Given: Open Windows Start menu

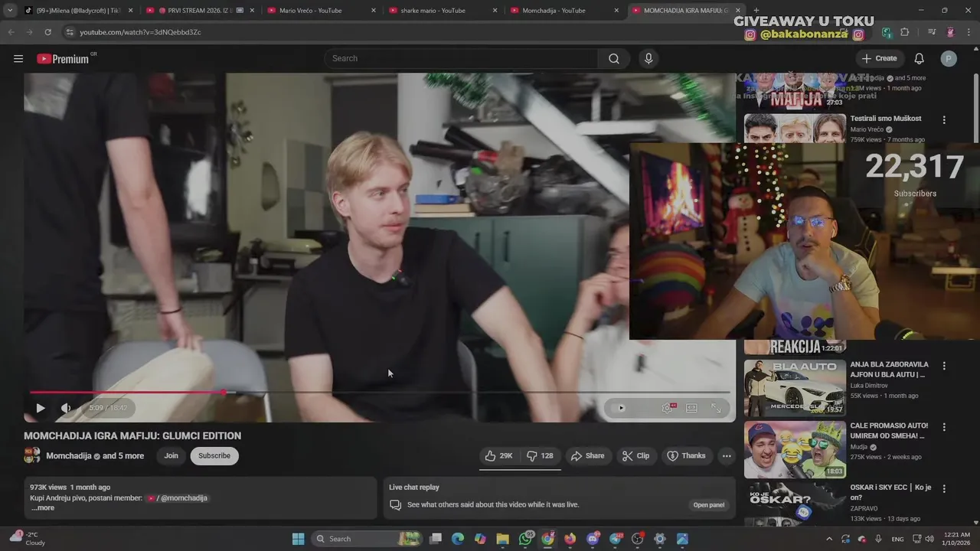Looking at the screenshot, I should [x=298, y=539].
